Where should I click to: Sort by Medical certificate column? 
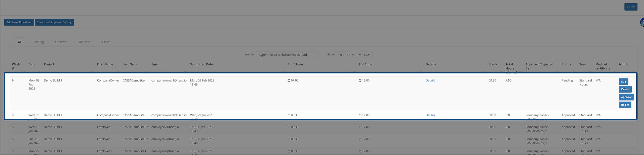point(603,66)
